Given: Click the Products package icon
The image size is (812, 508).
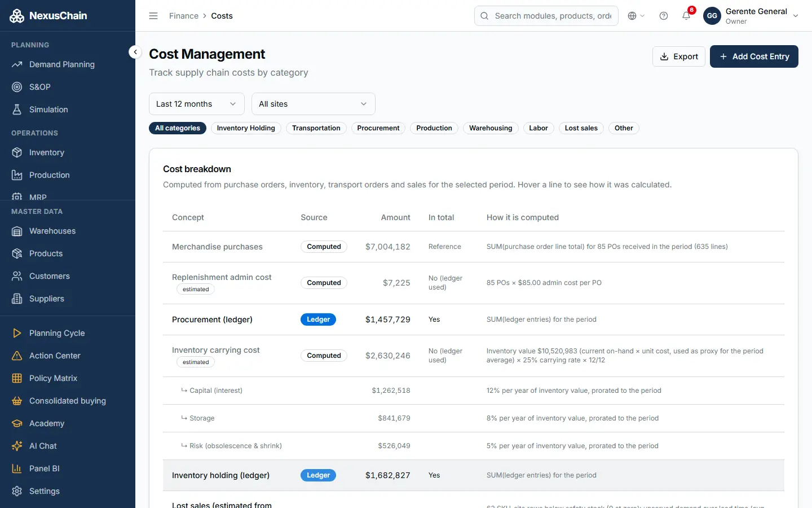Looking at the screenshot, I should (17, 253).
